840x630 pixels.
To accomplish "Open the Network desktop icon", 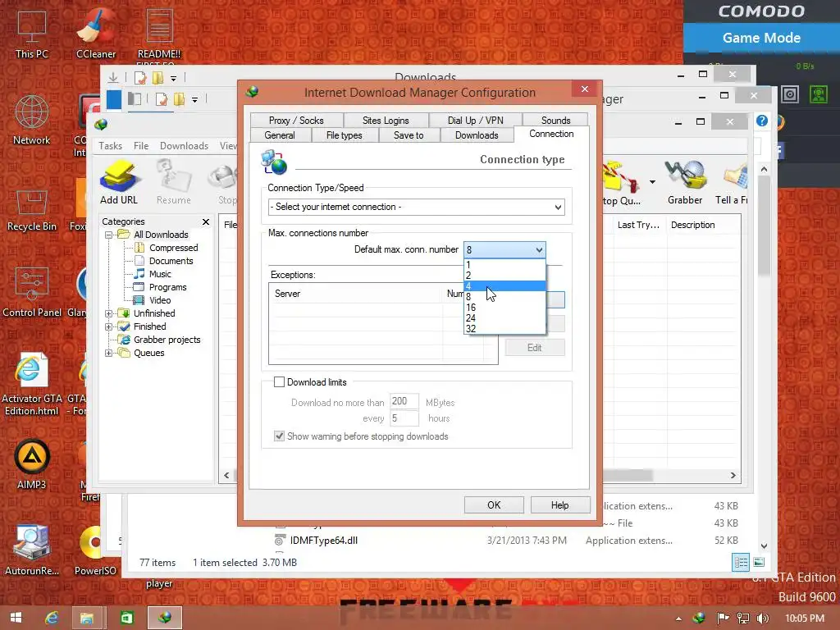I will [32, 120].
